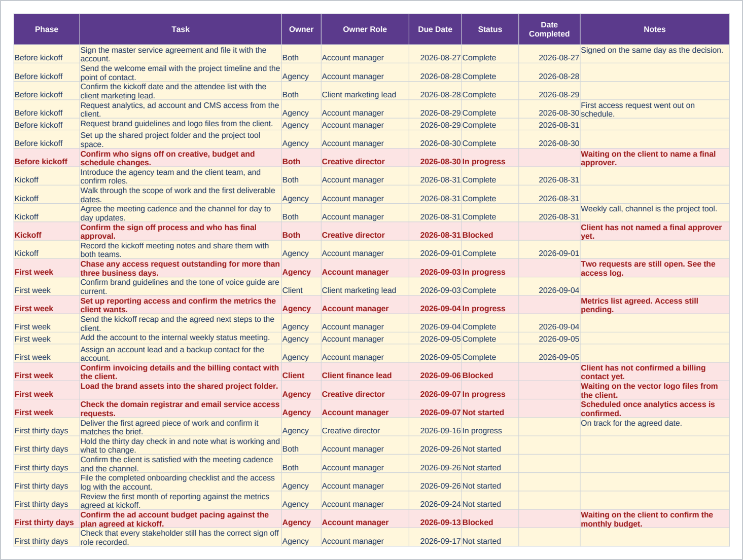
Task: Click the Notes column header
Action: click(x=655, y=29)
